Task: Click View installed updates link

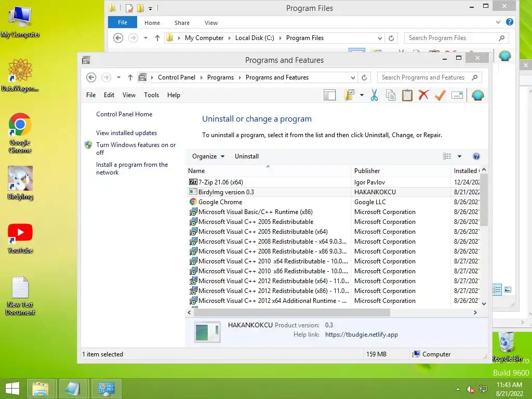Action: click(127, 133)
